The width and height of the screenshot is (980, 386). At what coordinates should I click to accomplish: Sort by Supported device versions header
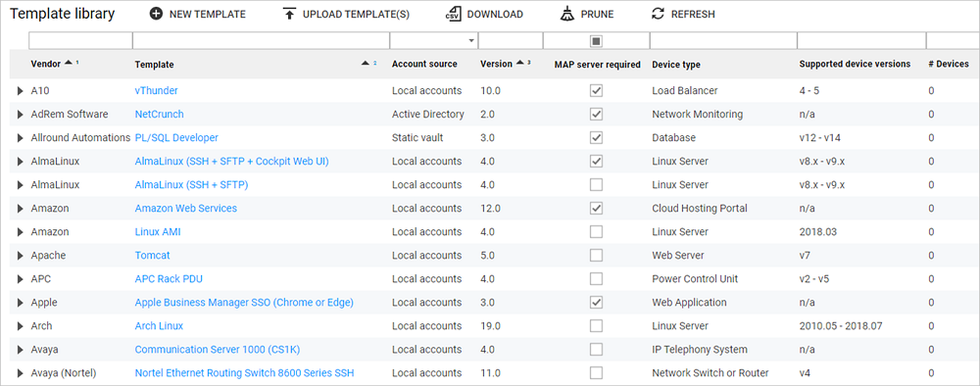pyautogui.click(x=855, y=65)
